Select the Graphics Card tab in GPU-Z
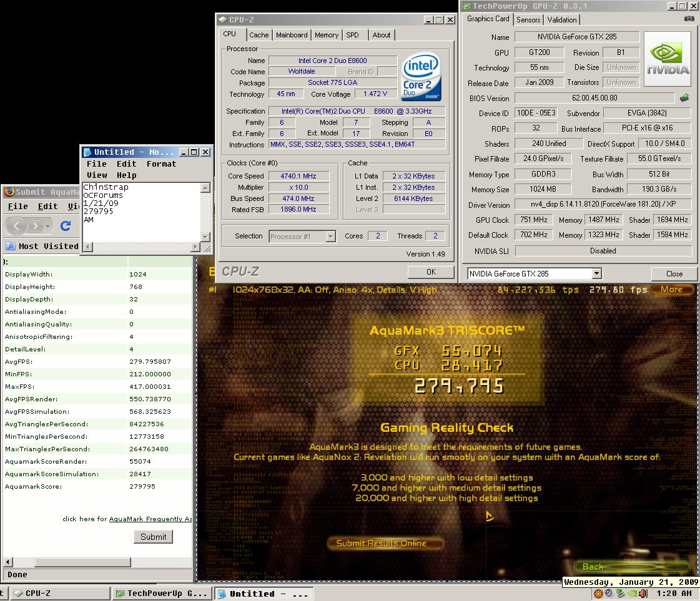 [x=488, y=19]
